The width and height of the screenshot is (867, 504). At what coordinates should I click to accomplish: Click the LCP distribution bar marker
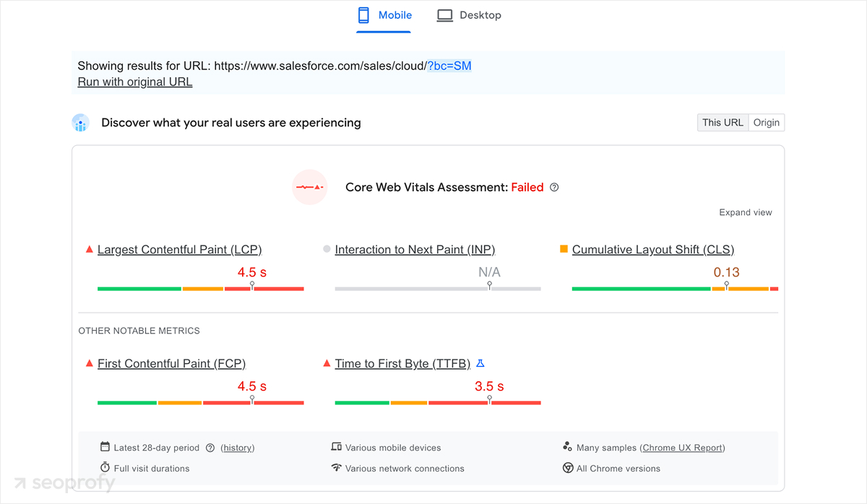(252, 286)
